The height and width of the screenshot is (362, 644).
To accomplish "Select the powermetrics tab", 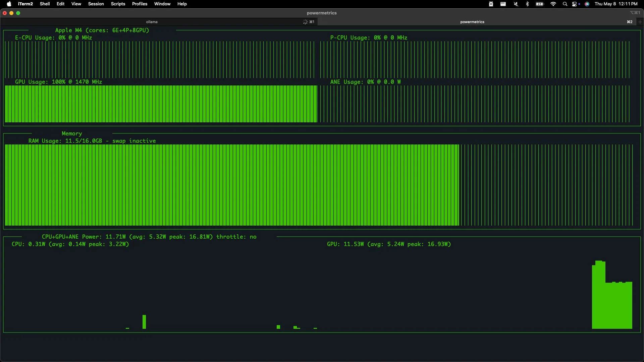I will tap(477, 22).
